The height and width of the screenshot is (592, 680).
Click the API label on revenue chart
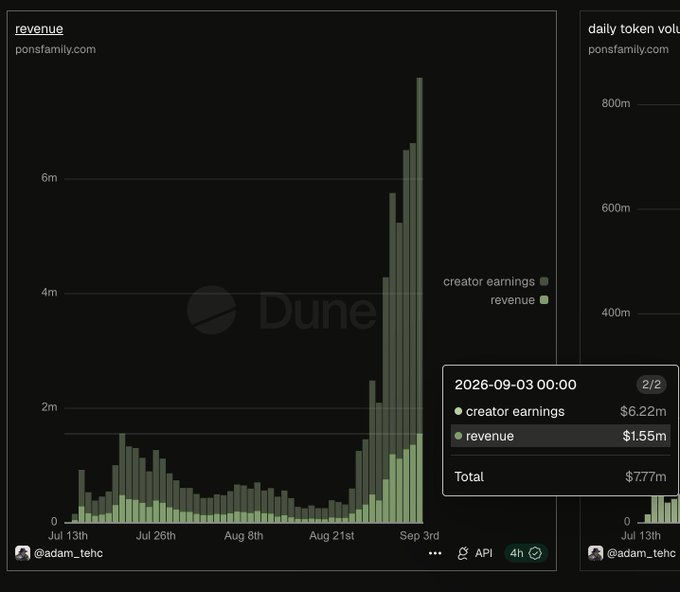(484, 553)
